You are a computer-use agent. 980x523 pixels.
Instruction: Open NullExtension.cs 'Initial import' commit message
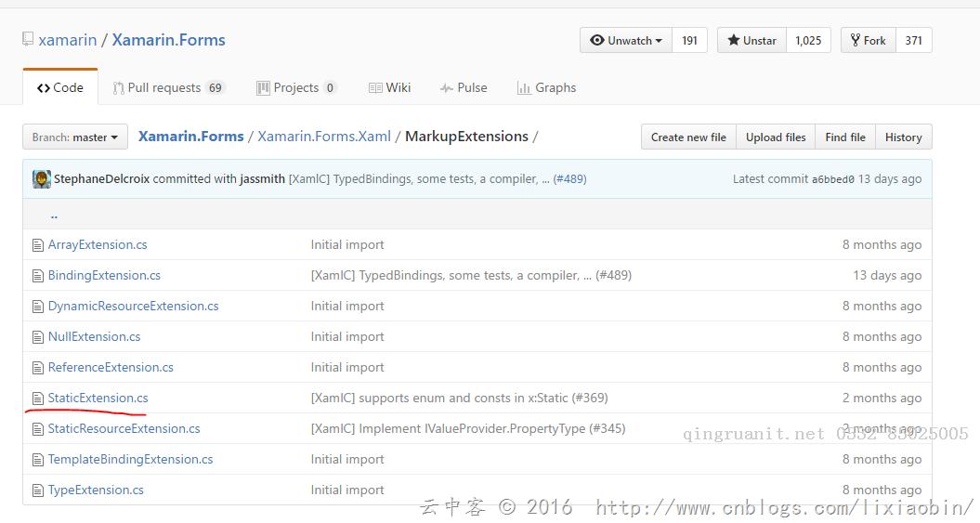(x=347, y=337)
